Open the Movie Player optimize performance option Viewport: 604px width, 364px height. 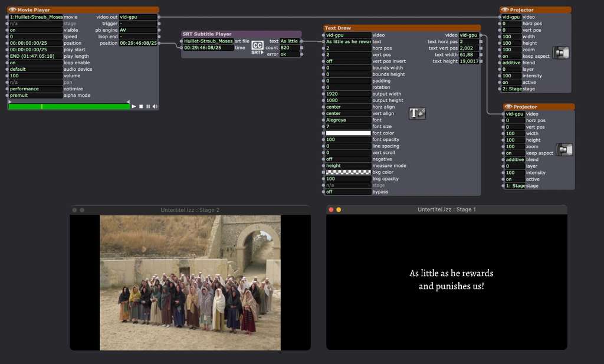[x=35, y=88]
